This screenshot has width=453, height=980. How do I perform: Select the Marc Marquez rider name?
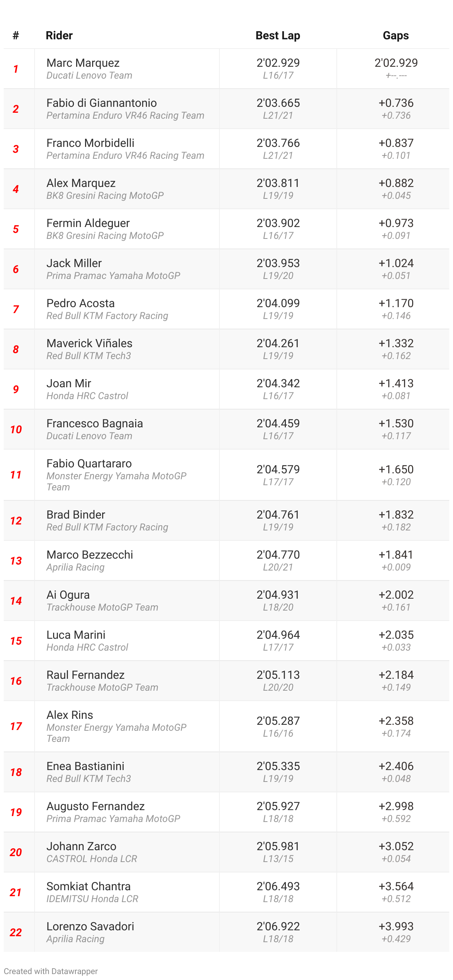[83, 63]
